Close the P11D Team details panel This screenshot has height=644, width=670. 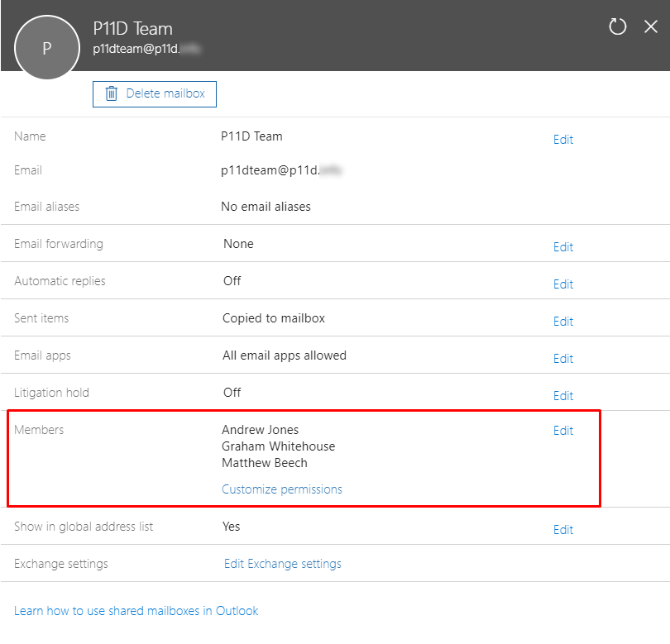click(x=651, y=26)
